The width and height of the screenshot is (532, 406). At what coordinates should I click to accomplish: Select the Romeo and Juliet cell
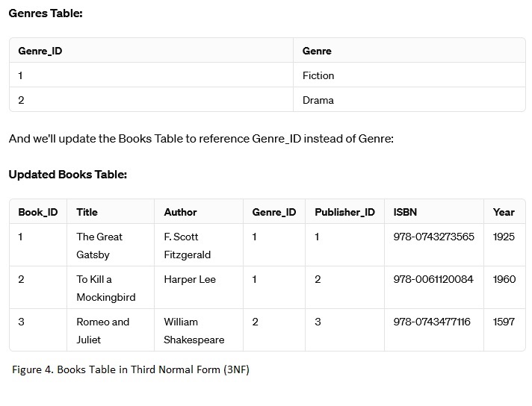pyautogui.click(x=102, y=331)
